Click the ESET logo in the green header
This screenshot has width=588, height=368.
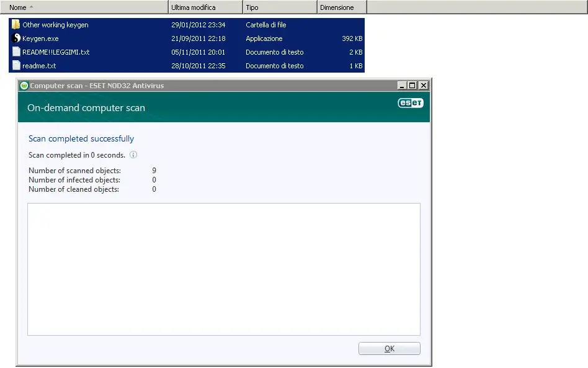(411, 103)
